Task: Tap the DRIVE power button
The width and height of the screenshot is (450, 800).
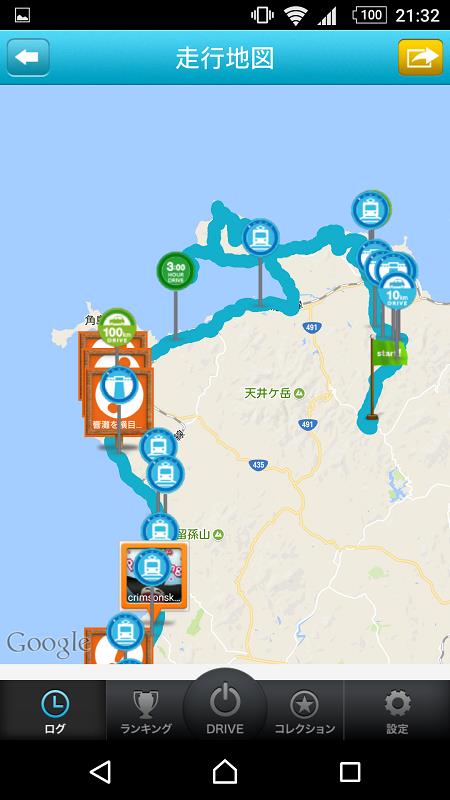Action: tap(225, 707)
